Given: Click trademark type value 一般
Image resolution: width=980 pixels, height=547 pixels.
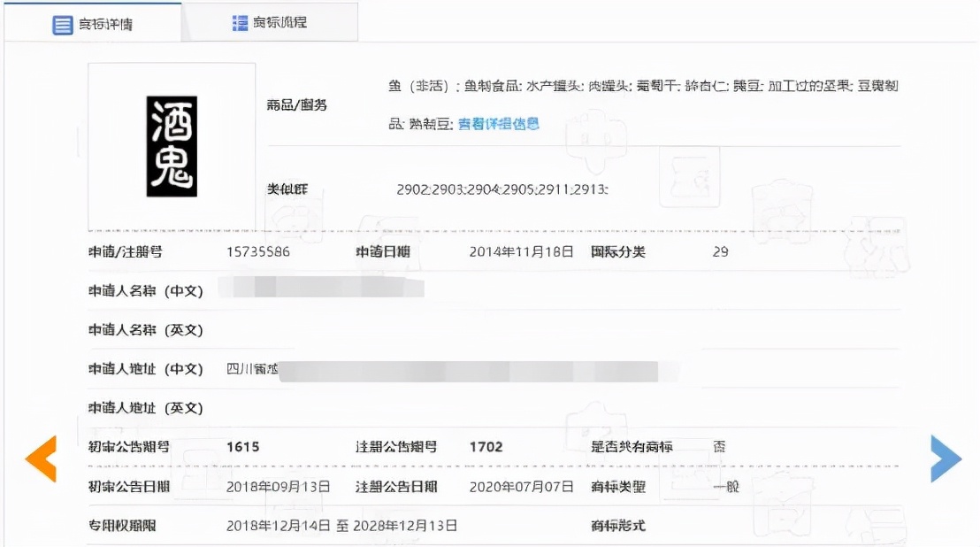Looking at the screenshot, I should click(x=726, y=486).
